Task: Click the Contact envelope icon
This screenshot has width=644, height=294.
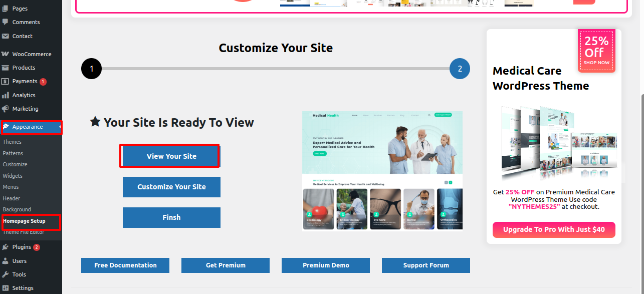Action: click(x=6, y=36)
